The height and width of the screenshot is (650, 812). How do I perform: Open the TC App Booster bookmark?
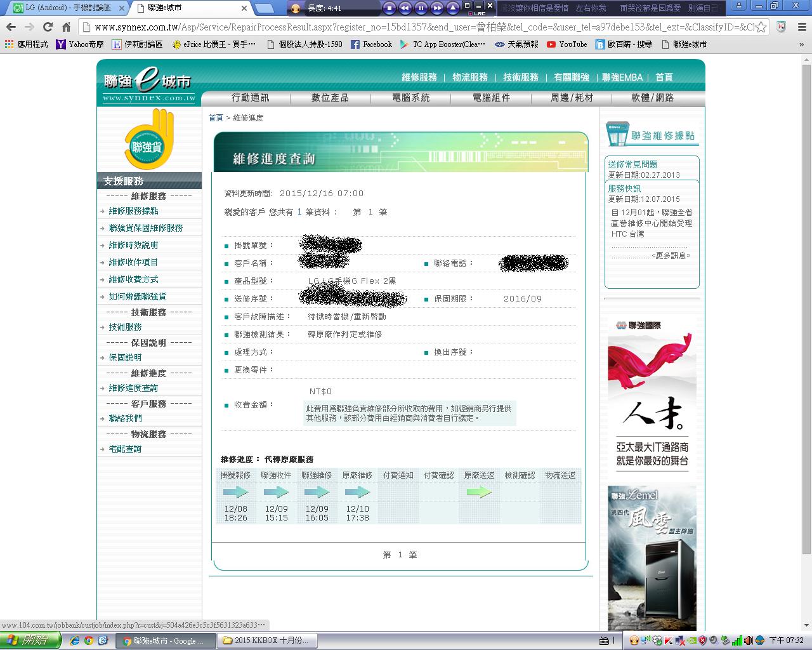coord(443,44)
